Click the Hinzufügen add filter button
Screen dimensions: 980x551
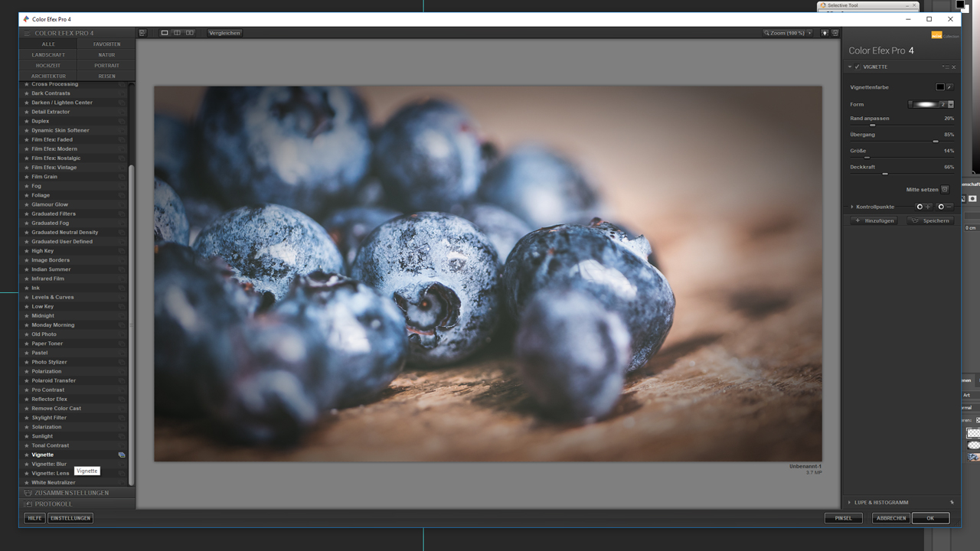pos(875,220)
